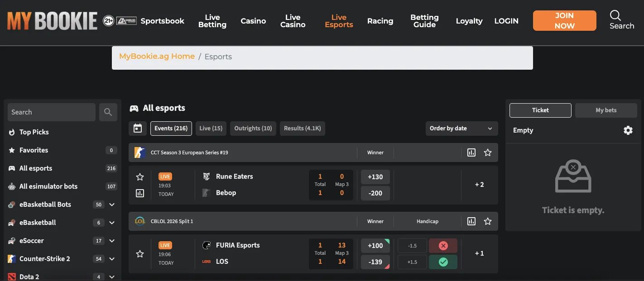Open the Order by date dropdown
The width and height of the screenshot is (644, 281).
pos(461,129)
